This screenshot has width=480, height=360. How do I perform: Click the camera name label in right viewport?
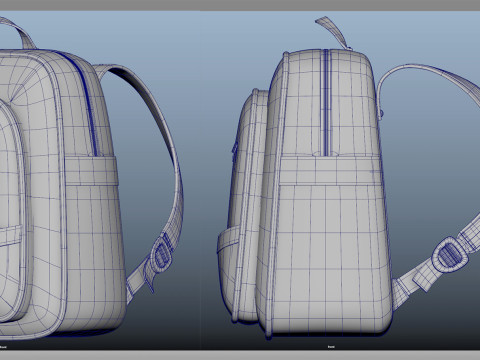[331, 347]
